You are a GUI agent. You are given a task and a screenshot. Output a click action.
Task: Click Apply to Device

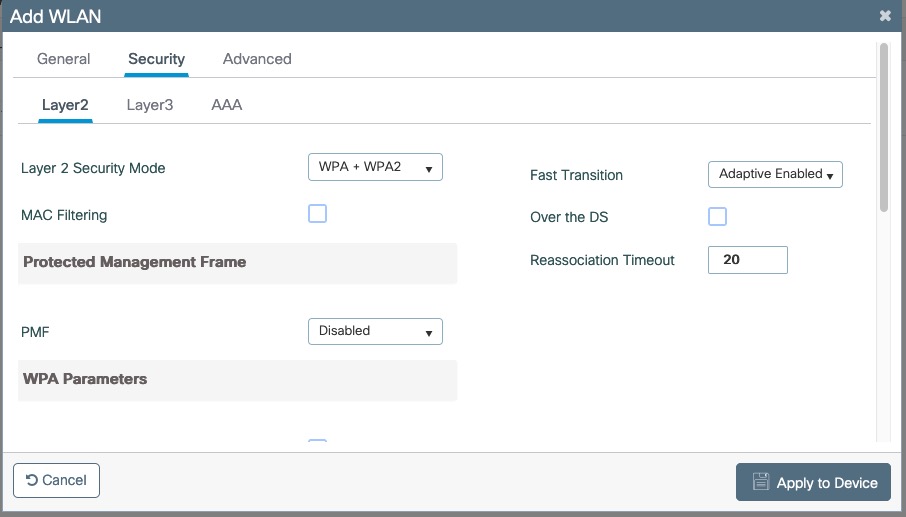click(813, 482)
